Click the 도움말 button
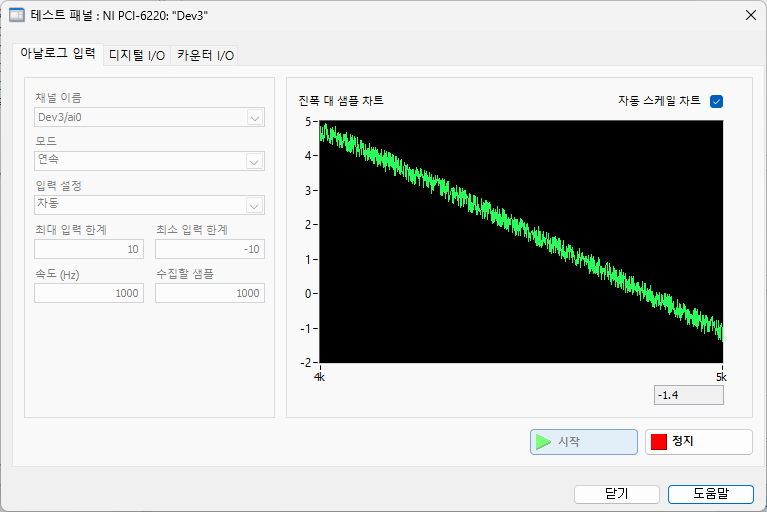The height and width of the screenshot is (512, 767). (711, 494)
